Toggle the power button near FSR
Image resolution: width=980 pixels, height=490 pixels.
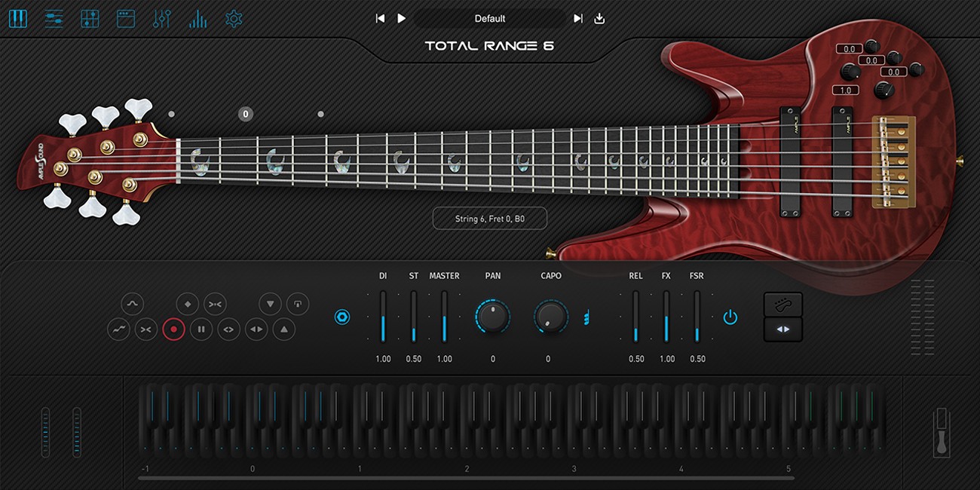tap(732, 317)
